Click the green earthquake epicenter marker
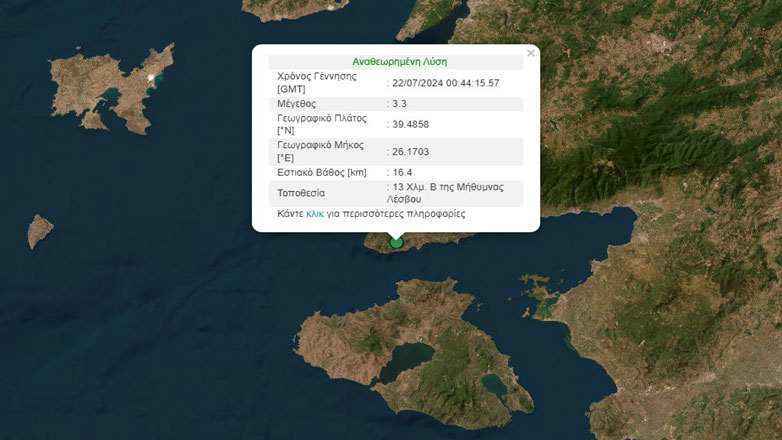The width and height of the screenshot is (782, 440). click(x=397, y=242)
